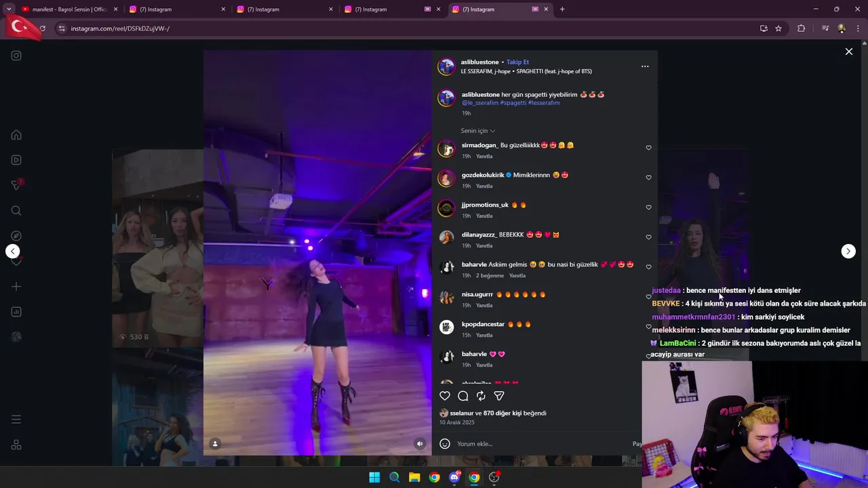Open Windows taskbar Search

coord(394,477)
